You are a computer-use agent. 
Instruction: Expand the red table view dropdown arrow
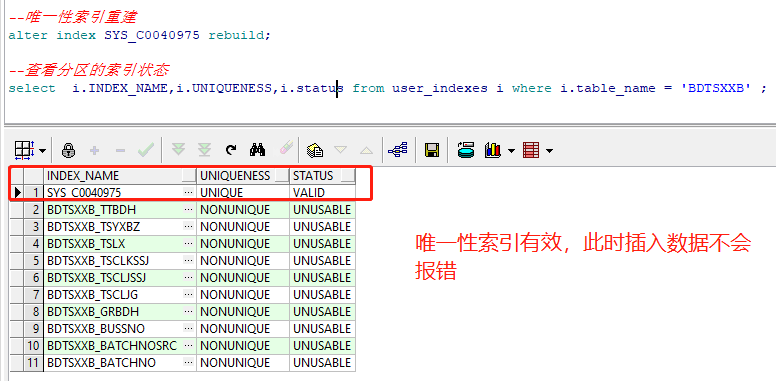549,150
